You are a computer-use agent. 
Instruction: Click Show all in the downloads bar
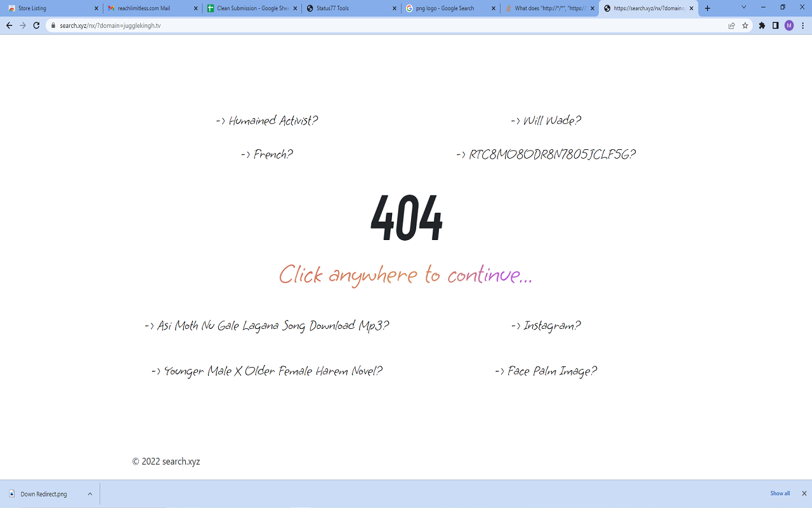780,493
